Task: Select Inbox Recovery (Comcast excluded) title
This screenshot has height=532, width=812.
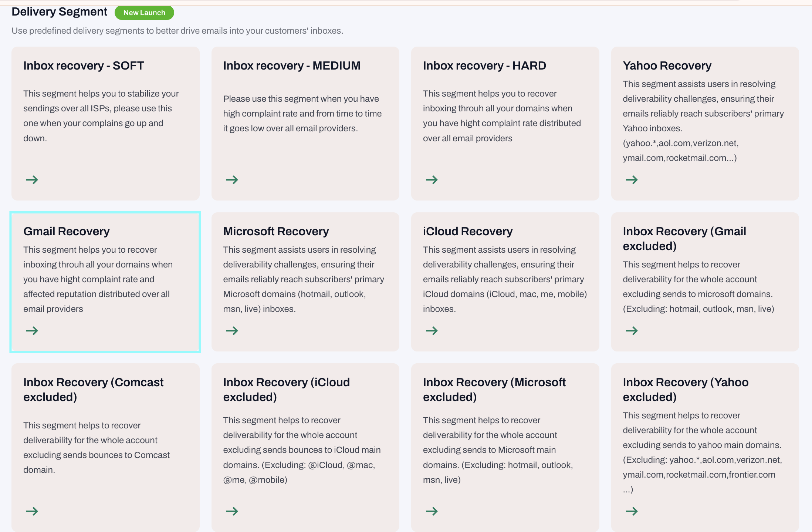Action: [x=93, y=390]
